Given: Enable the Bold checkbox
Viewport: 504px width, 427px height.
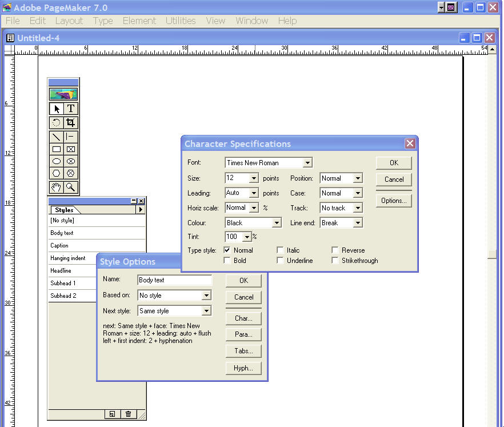Looking at the screenshot, I should click(227, 261).
